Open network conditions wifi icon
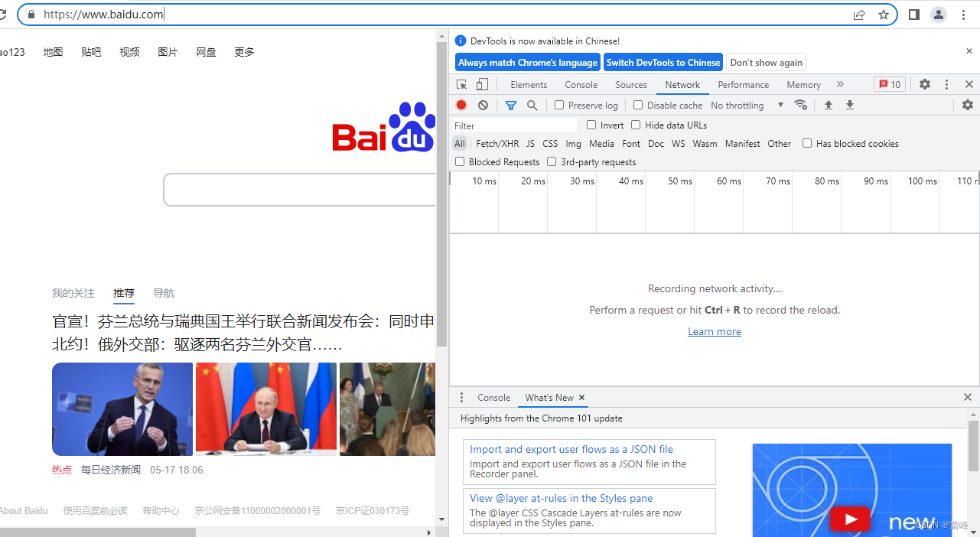Image resolution: width=980 pixels, height=537 pixels. (x=801, y=105)
